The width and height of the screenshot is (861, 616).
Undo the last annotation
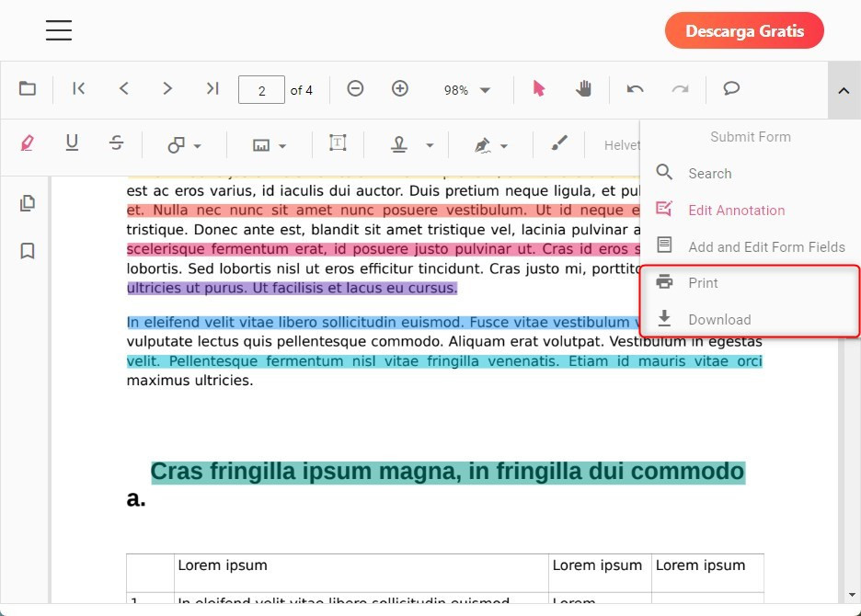pos(635,89)
